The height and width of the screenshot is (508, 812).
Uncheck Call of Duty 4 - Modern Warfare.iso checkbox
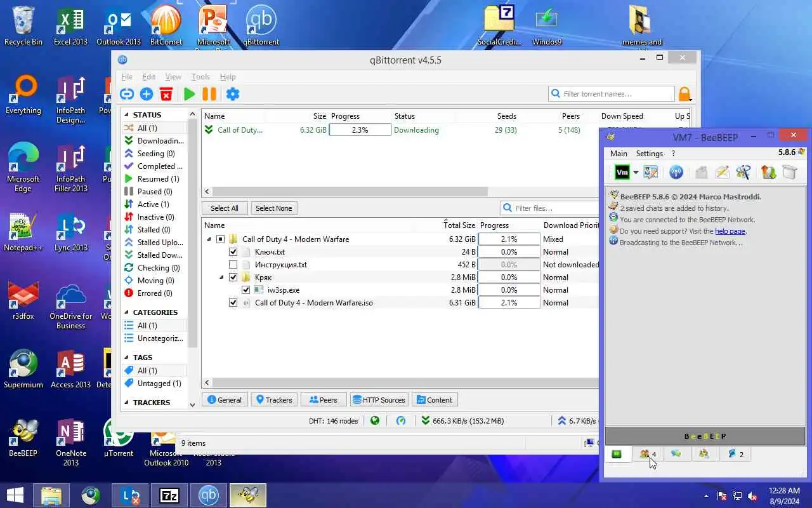233,303
